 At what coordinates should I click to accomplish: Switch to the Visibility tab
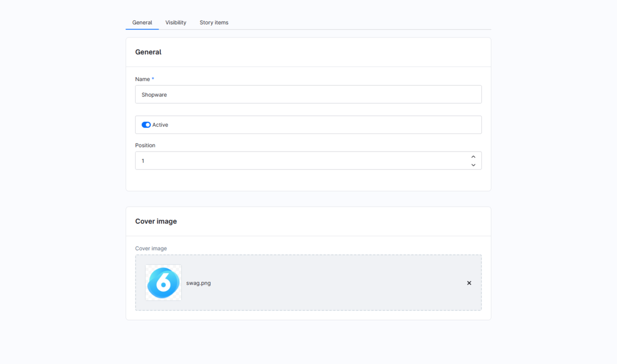176,22
